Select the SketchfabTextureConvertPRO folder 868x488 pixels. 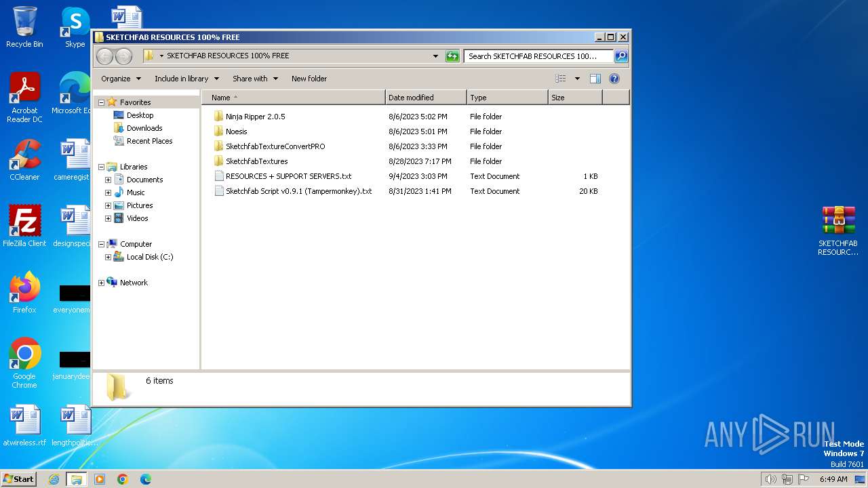tap(275, 146)
